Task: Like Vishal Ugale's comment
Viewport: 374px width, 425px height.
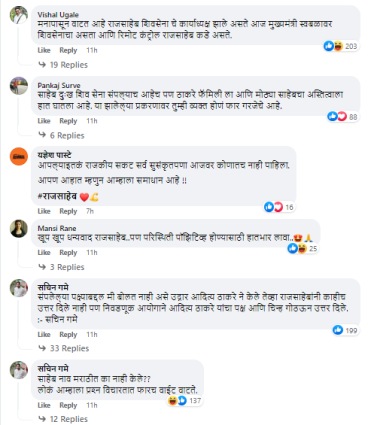Action: [44, 50]
